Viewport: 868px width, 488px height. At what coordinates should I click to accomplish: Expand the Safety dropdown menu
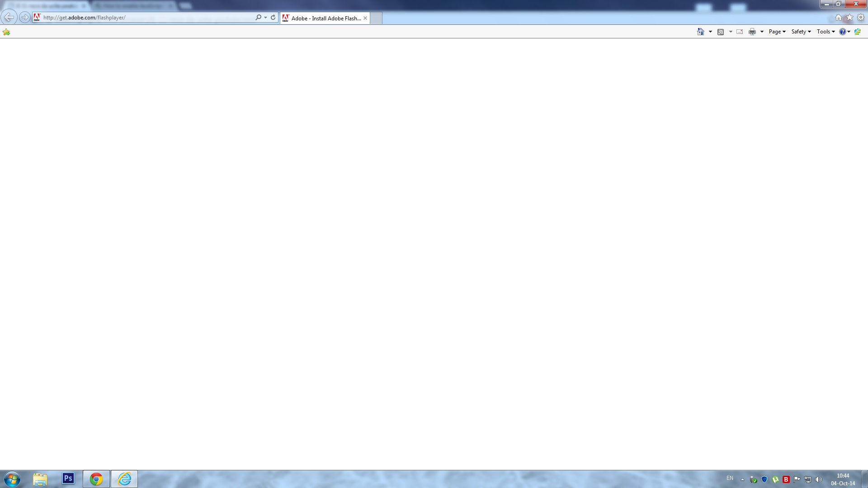tap(801, 32)
